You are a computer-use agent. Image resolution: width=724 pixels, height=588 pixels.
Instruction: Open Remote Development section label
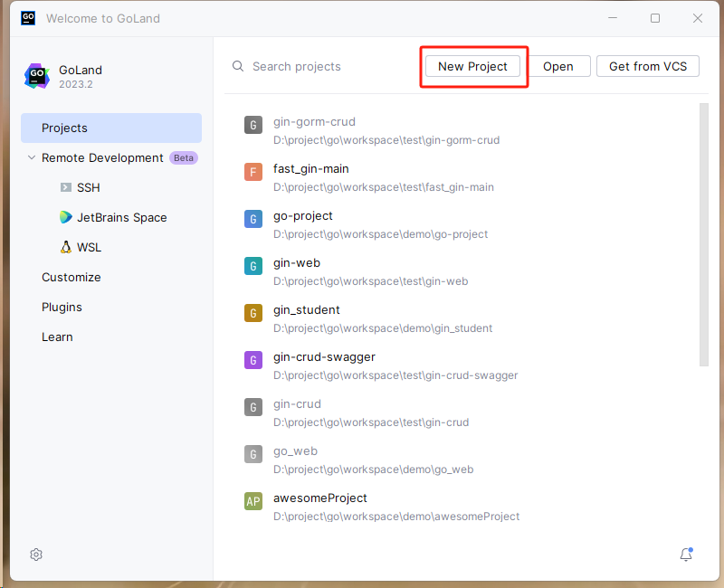coord(102,157)
